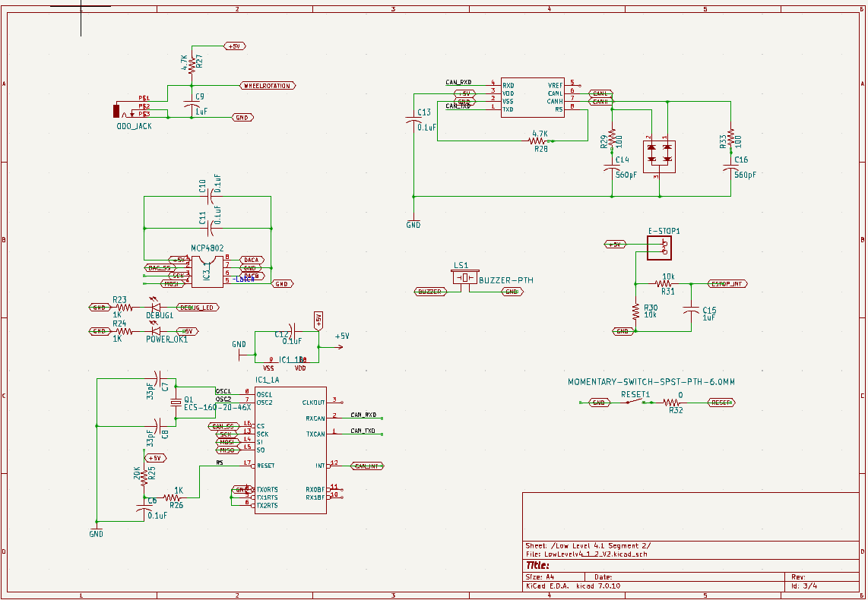This screenshot has height=600, width=868.
Task: Click the VREF pin 5 on CAN transceiver
Action: [564, 86]
